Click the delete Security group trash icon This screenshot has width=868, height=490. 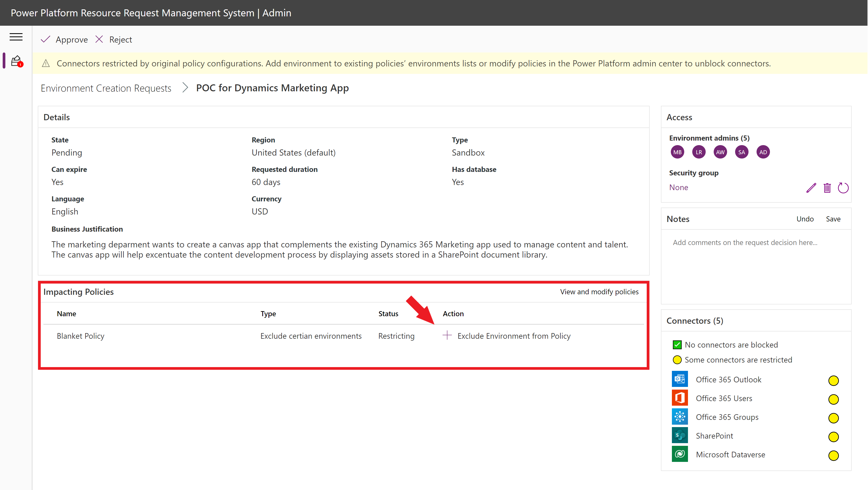click(x=826, y=188)
